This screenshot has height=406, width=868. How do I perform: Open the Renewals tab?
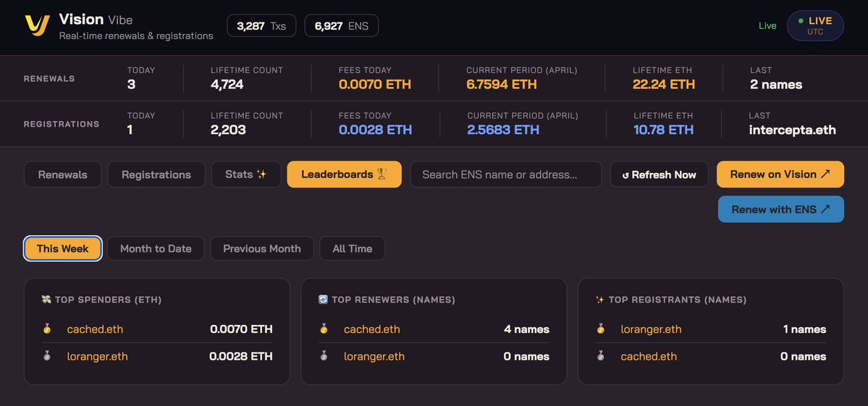coord(62,174)
